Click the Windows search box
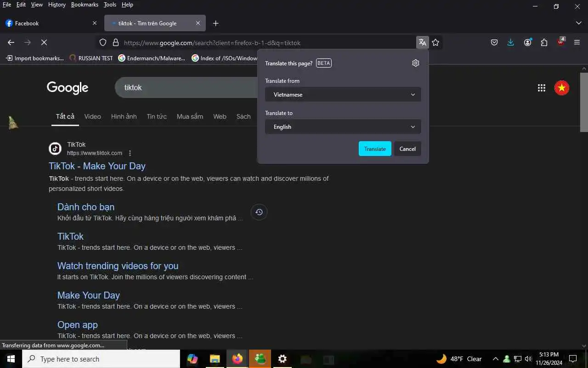This screenshot has height=368, width=588. tap(101, 359)
